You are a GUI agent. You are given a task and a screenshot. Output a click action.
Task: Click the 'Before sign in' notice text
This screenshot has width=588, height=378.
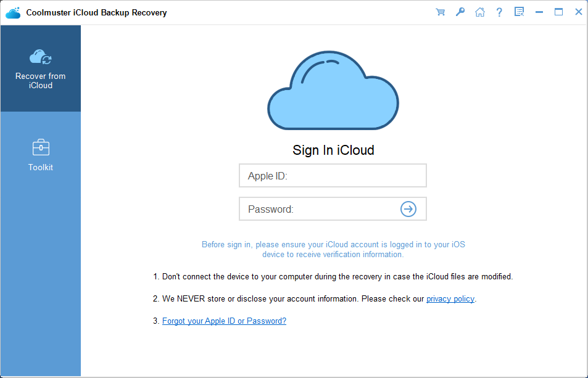coord(333,249)
